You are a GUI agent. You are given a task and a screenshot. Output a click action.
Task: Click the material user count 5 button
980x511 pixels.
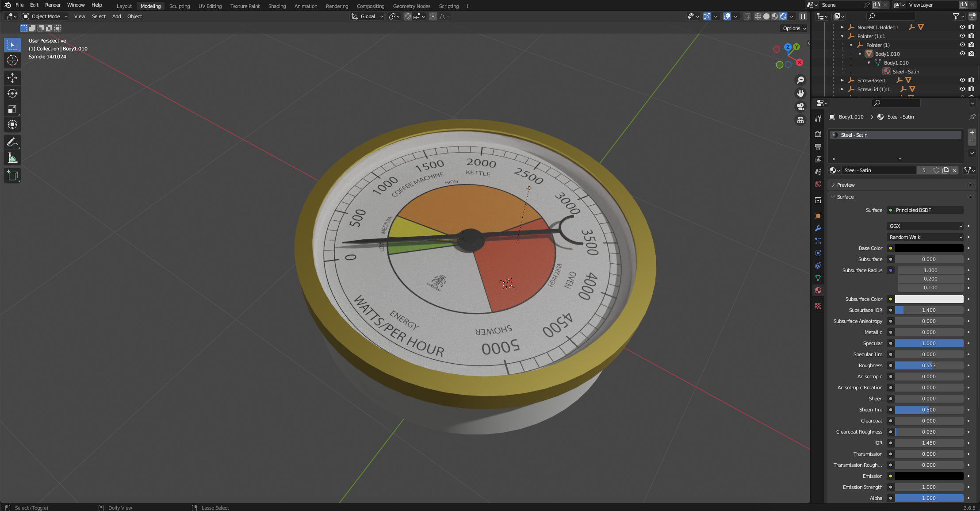(924, 170)
